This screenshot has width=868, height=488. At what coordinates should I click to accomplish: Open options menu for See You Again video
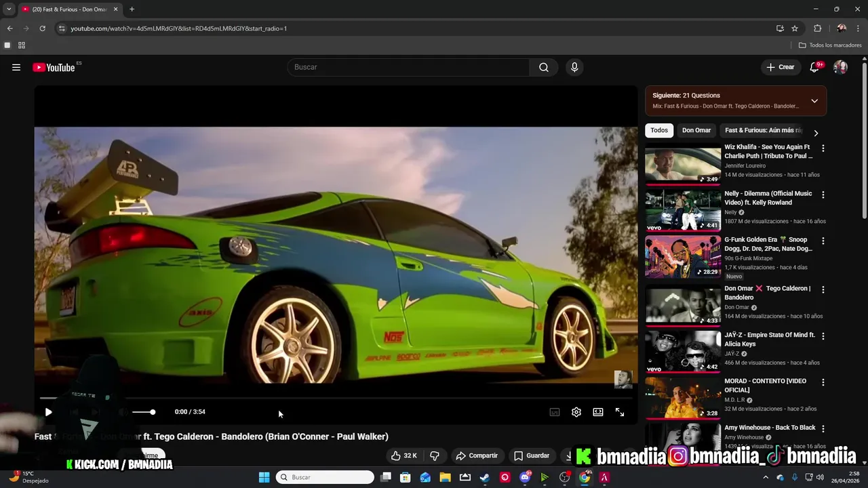click(823, 148)
